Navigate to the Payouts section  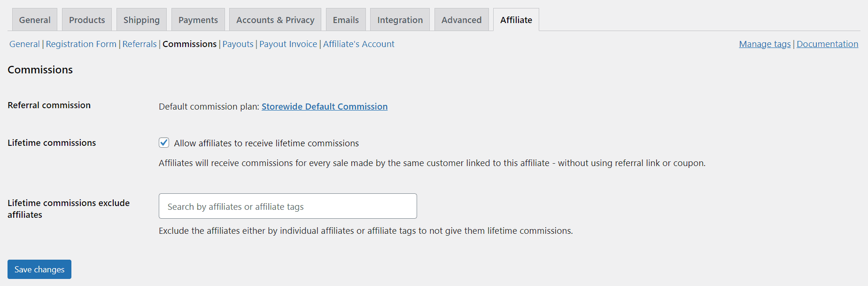coord(238,44)
